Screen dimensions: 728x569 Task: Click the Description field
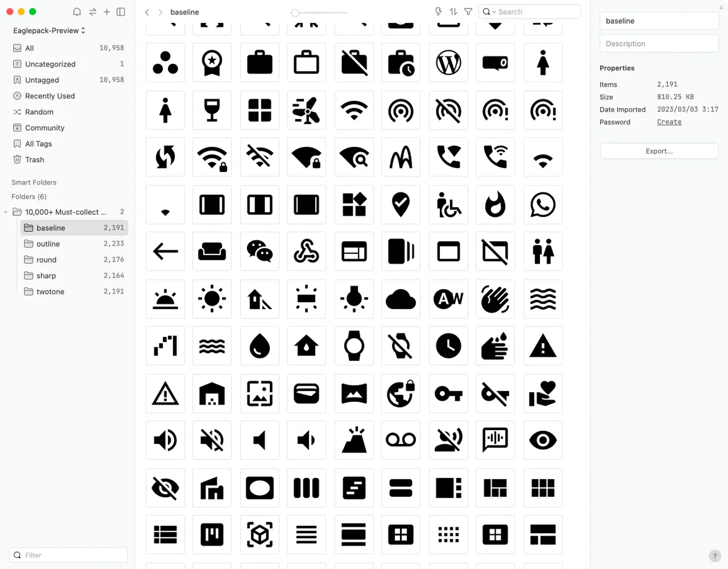659,44
